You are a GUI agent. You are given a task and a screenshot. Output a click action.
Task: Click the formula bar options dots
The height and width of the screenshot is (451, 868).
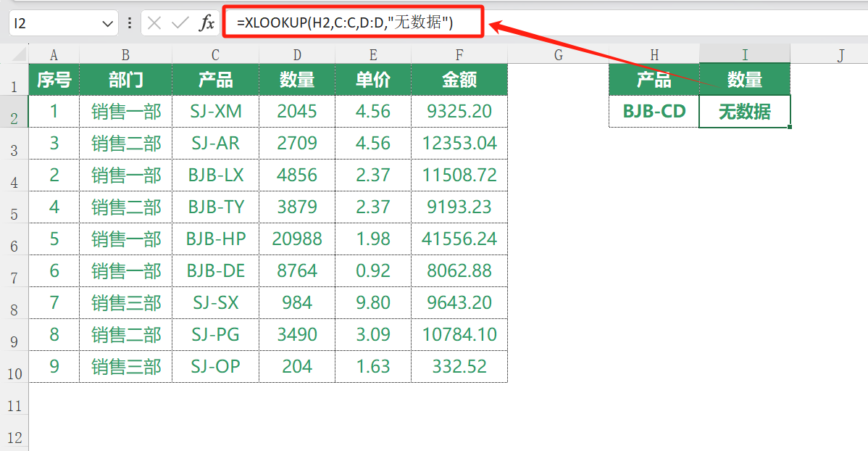tap(130, 23)
